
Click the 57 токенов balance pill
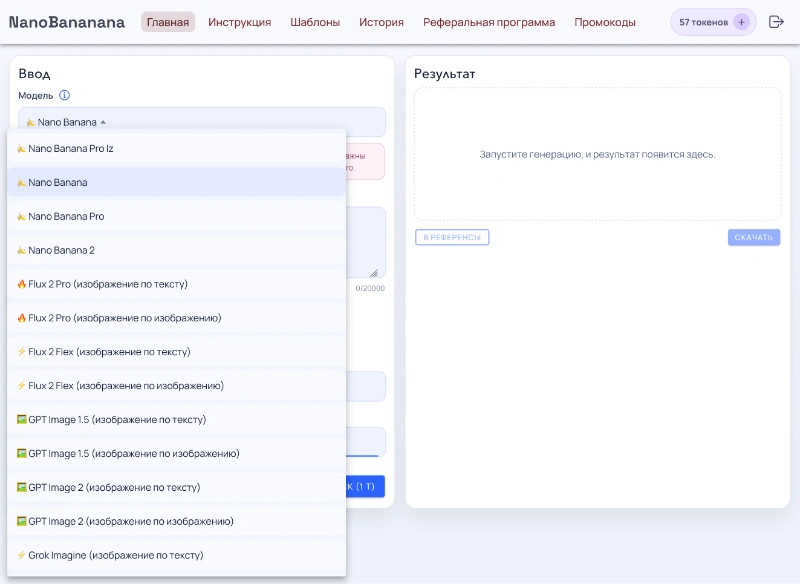click(x=713, y=22)
